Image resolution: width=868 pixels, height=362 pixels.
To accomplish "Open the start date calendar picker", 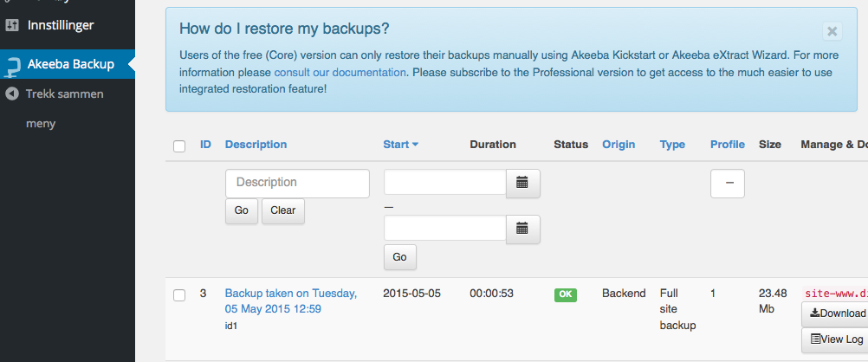I will (x=522, y=183).
